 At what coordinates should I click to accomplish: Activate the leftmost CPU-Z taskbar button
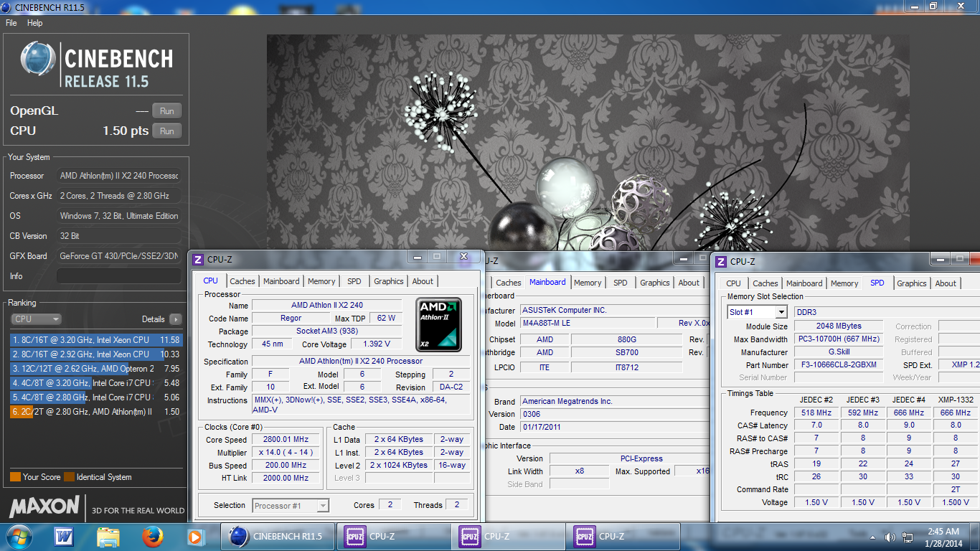(x=392, y=536)
